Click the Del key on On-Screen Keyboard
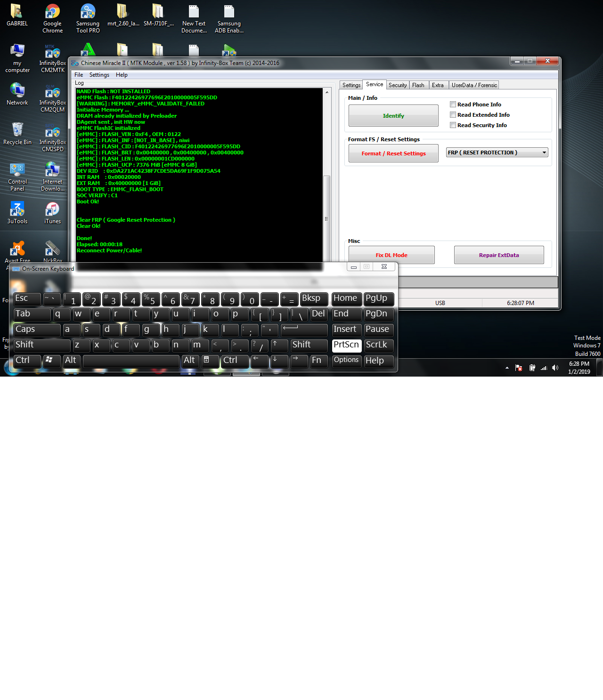 [x=319, y=314]
